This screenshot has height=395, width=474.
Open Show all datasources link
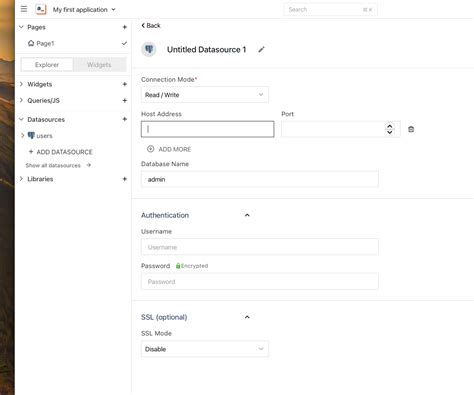[58, 165]
